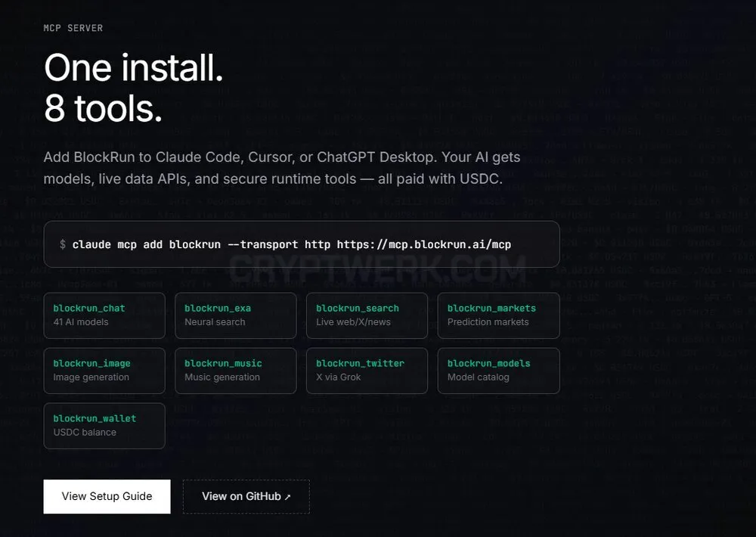The height and width of the screenshot is (537, 756).
Task: Open the View Setup Guide button
Action: point(107,496)
